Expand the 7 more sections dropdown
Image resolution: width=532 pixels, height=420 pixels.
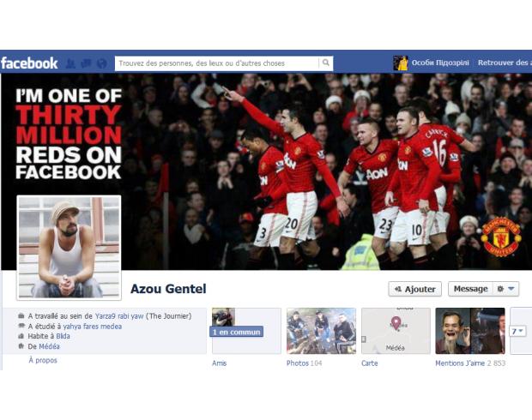[517, 331]
